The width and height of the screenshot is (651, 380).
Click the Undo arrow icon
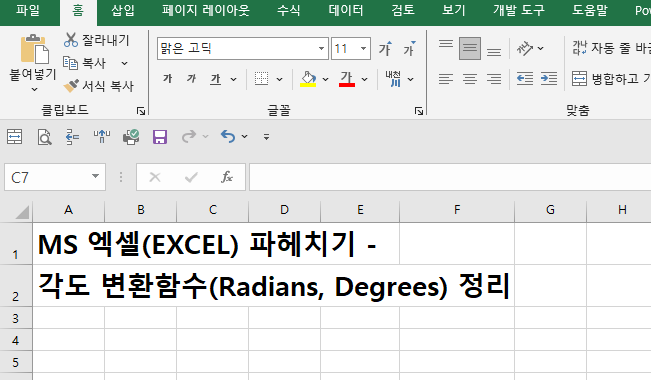[228, 136]
